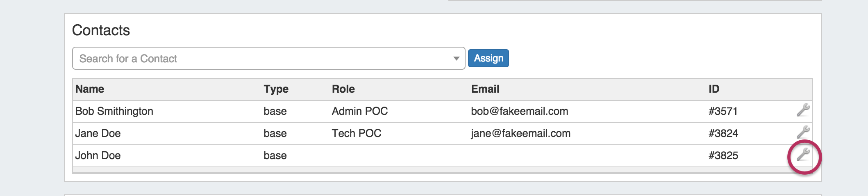Click contact ID #3825
The height and width of the screenshot is (196, 868).
tap(723, 155)
